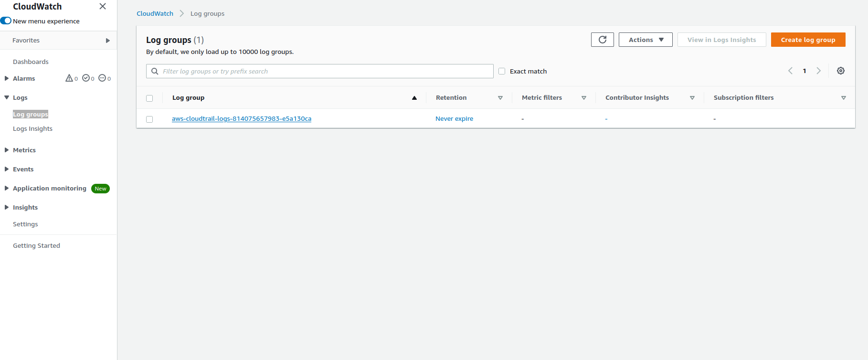Sort by Metric filters column arrow
This screenshot has height=360, width=868.
pos(584,98)
